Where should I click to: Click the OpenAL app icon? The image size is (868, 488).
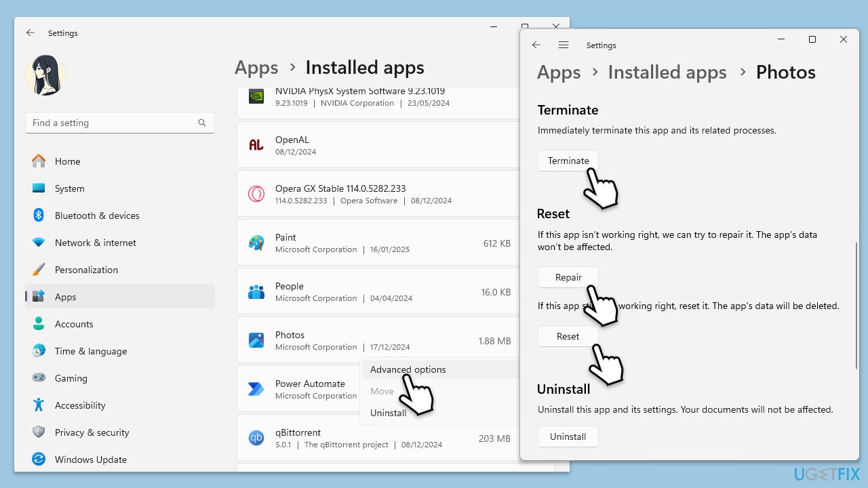[256, 145]
